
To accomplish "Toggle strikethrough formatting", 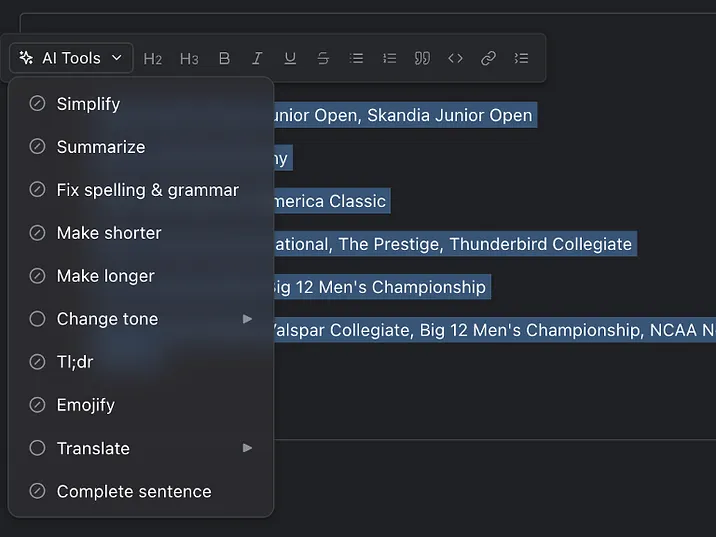I will pyautogui.click(x=323, y=58).
